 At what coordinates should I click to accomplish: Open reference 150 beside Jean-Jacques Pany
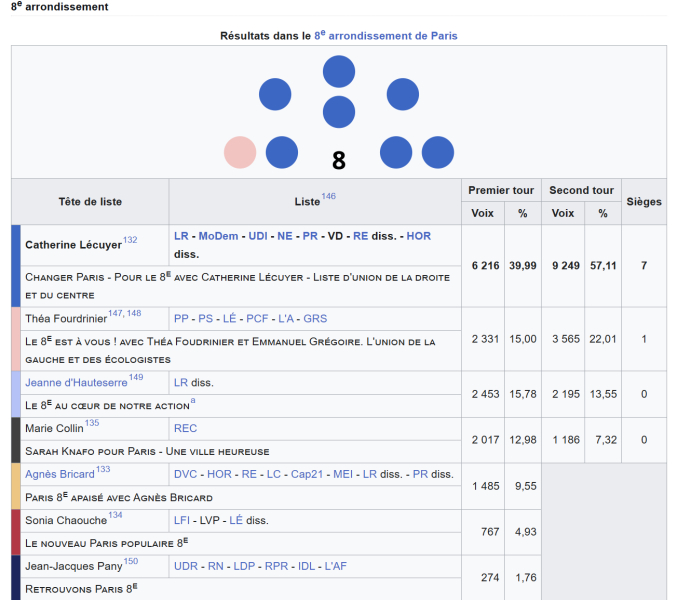pyautogui.click(x=131, y=562)
